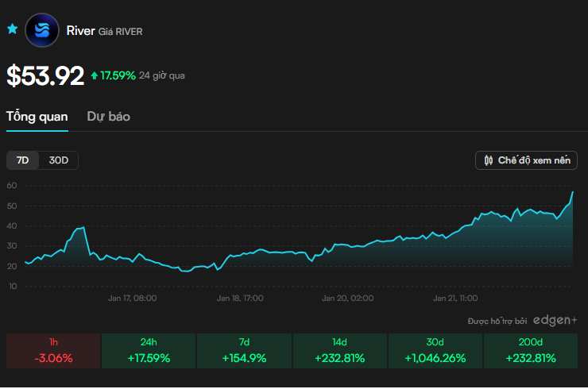Click the 24 giờ qua label
This screenshot has height=389, width=588.
[x=162, y=75]
